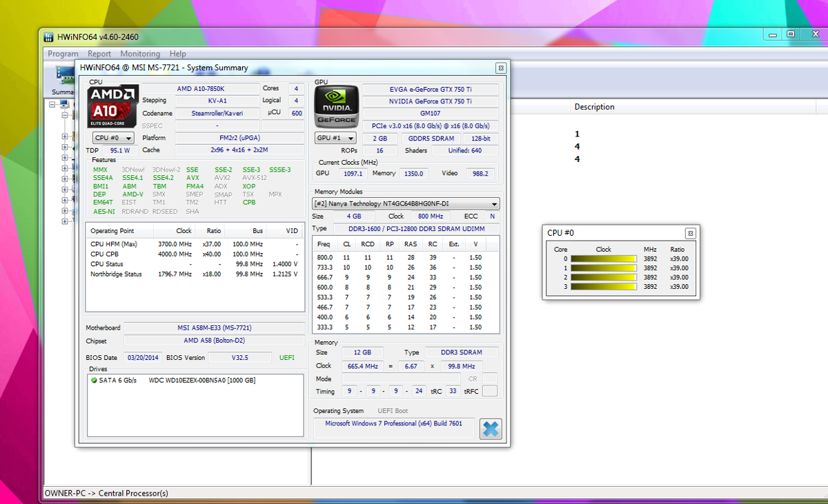Click the AES-NI feature label
828x504 pixels.
tap(104, 212)
